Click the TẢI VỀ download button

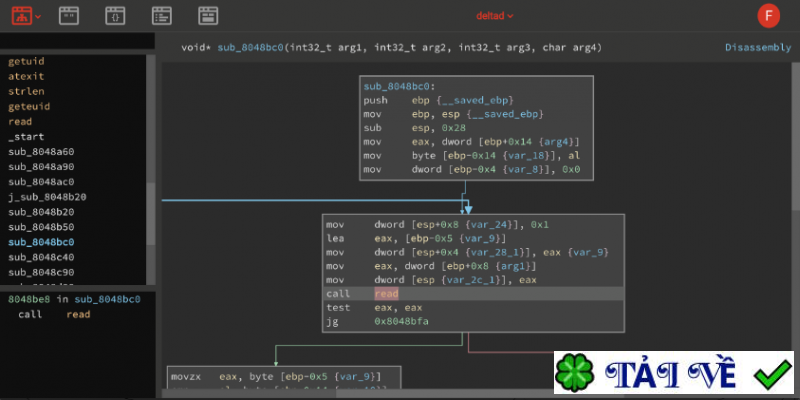(677, 376)
